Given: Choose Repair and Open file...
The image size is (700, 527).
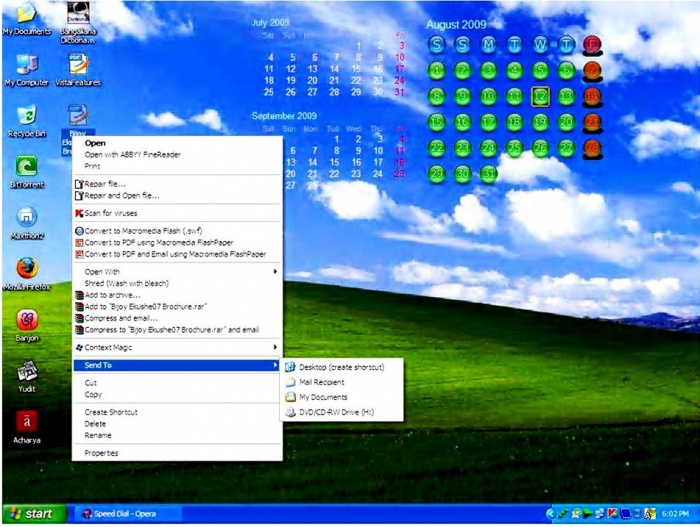Looking at the screenshot, I should (x=177, y=196).
